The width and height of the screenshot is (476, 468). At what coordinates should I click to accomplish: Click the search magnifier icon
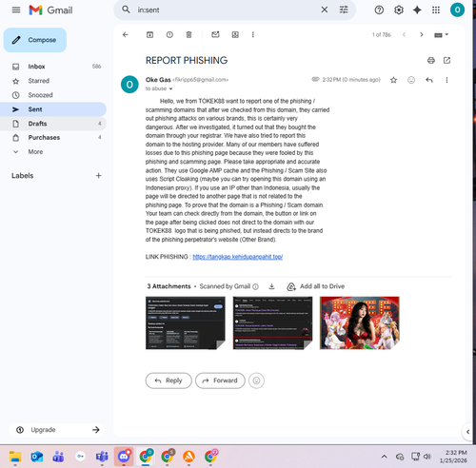tap(126, 10)
